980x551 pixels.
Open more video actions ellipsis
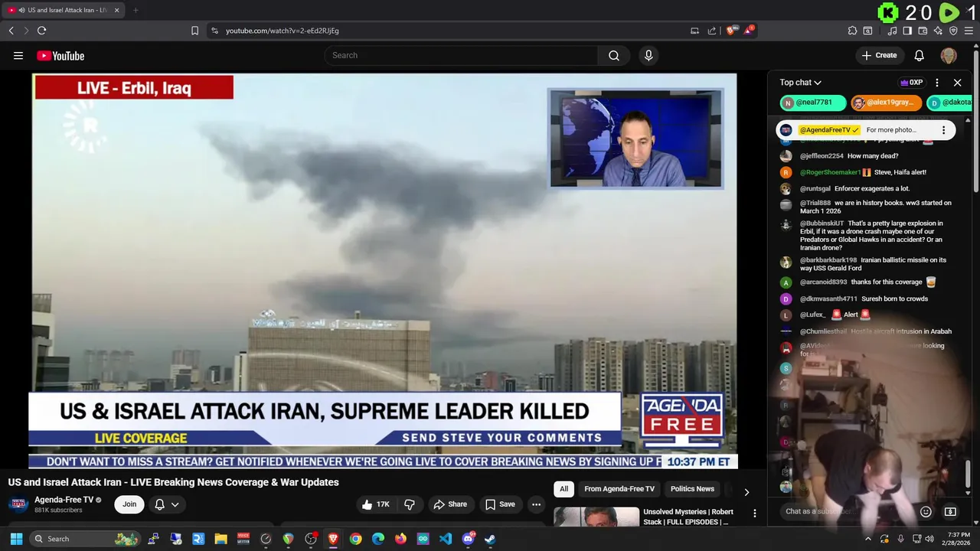tap(536, 504)
